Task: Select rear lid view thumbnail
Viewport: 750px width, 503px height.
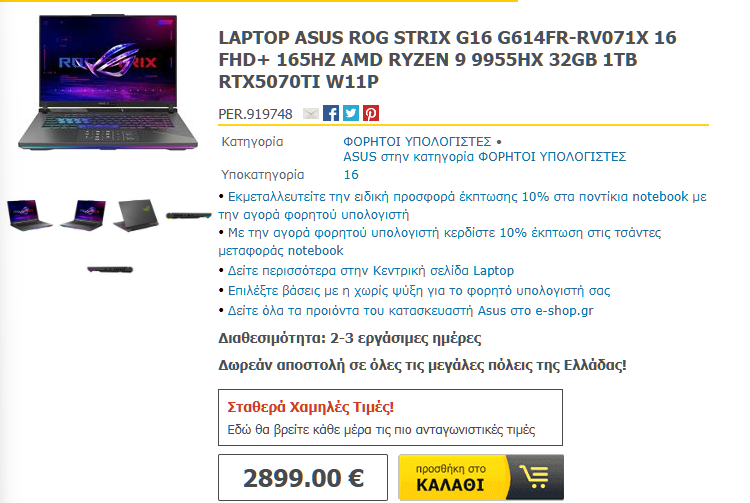Action: pyautogui.click(x=136, y=215)
